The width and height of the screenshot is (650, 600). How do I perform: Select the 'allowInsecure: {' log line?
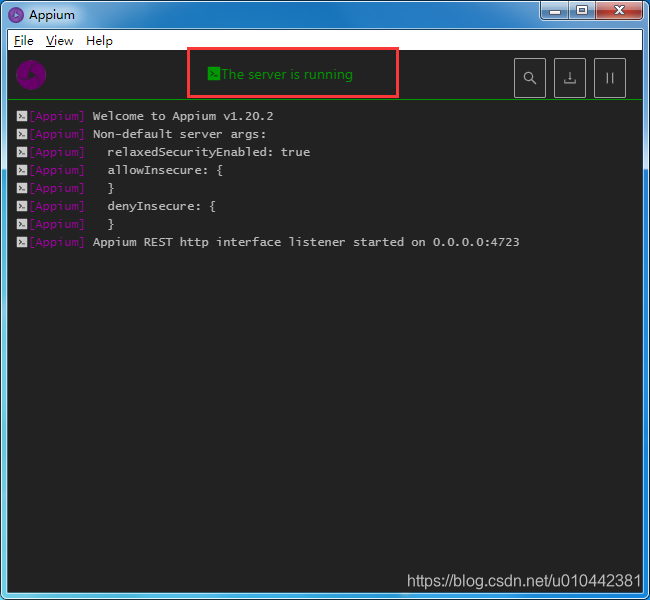click(x=165, y=170)
